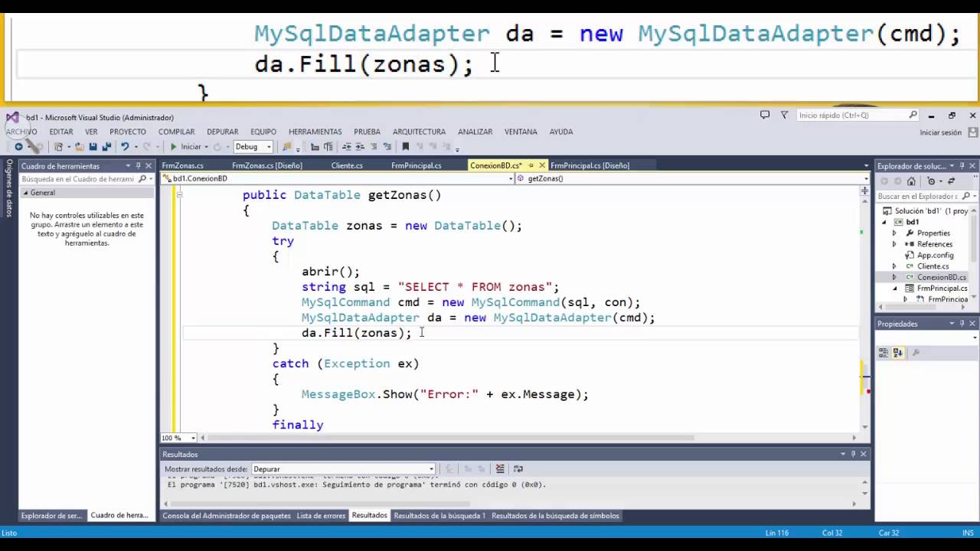Expand the Properties node in Solution Explorer
The image size is (980, 551).
coord(894,233)
